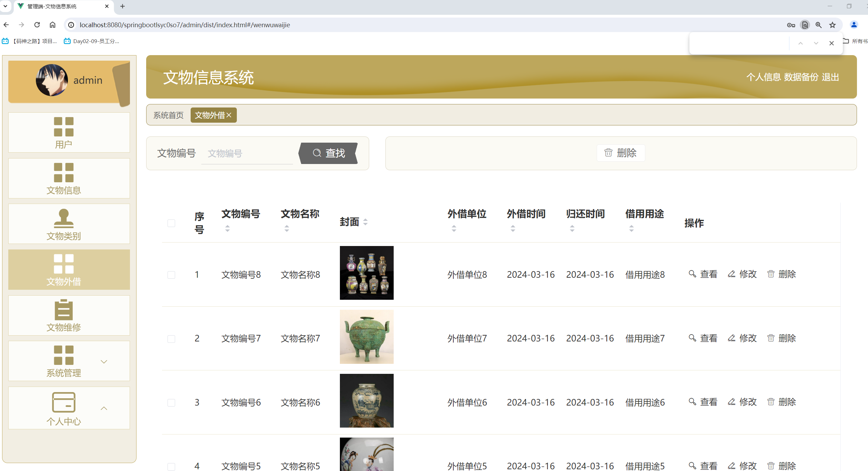Click the 系统管理 grid icon

coord(64,355)
